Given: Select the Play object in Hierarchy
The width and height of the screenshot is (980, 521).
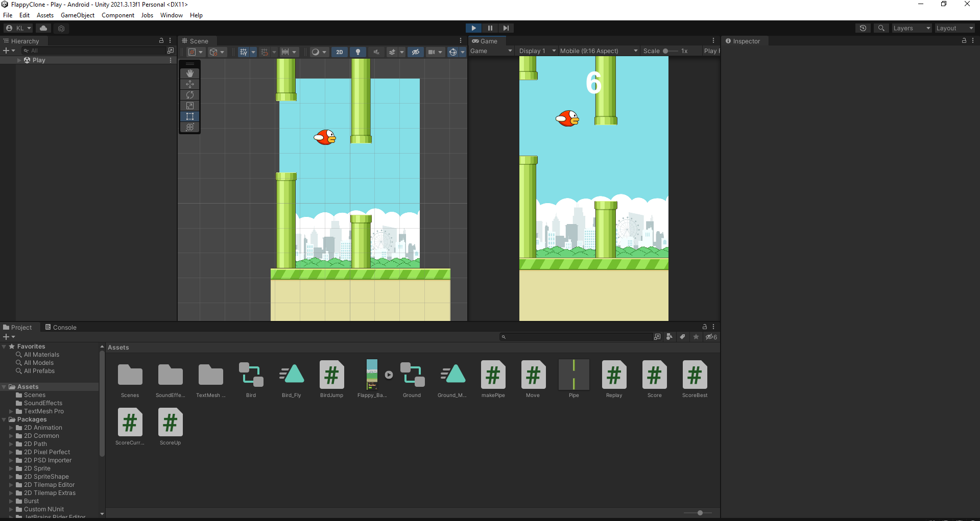Looking at the screenshot, I should pyautogui.click(x=38, y=60).
